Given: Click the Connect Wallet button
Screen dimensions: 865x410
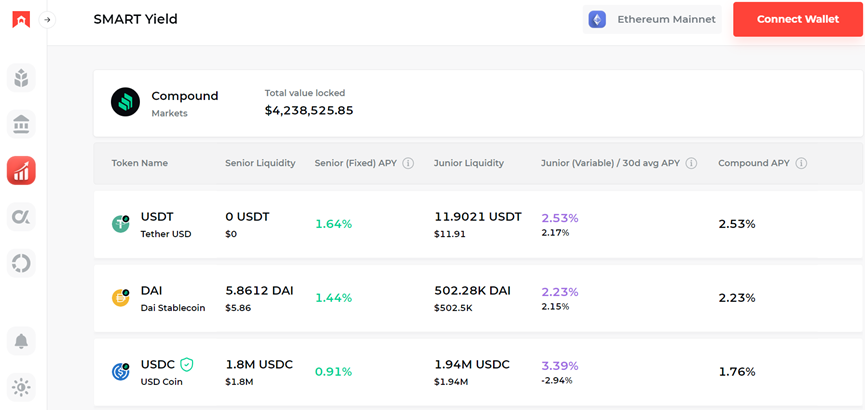Looking at the screenshot, I should coord(797,19).
